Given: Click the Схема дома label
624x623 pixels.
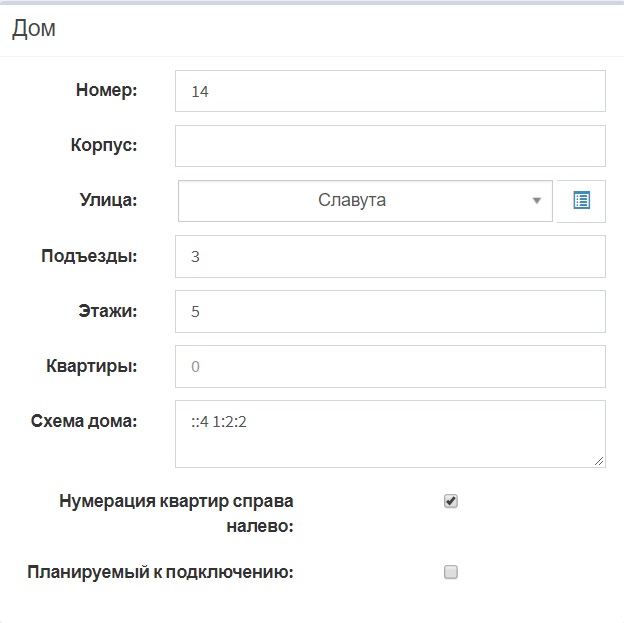Looking at the screenshot, I should pos(84,421).
